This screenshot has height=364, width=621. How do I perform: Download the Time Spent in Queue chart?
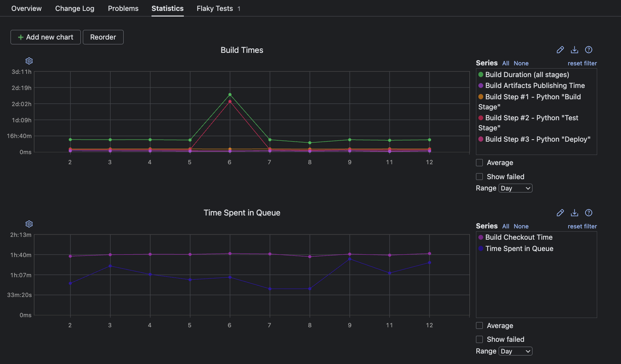coord(574,213)
